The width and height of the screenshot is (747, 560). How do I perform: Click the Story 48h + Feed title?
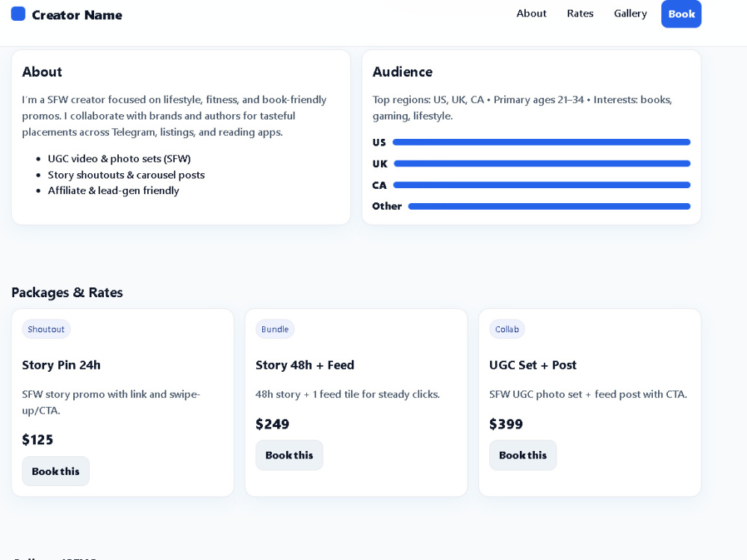pos(305,365)
